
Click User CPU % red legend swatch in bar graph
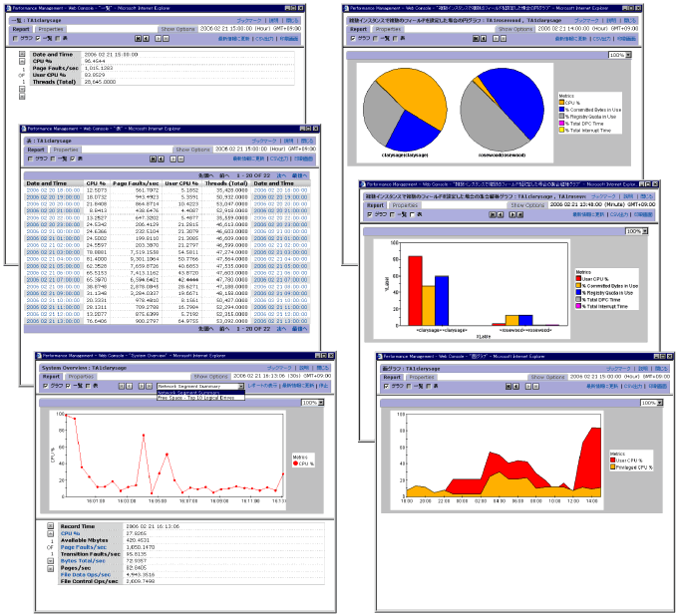coord(578,279)
